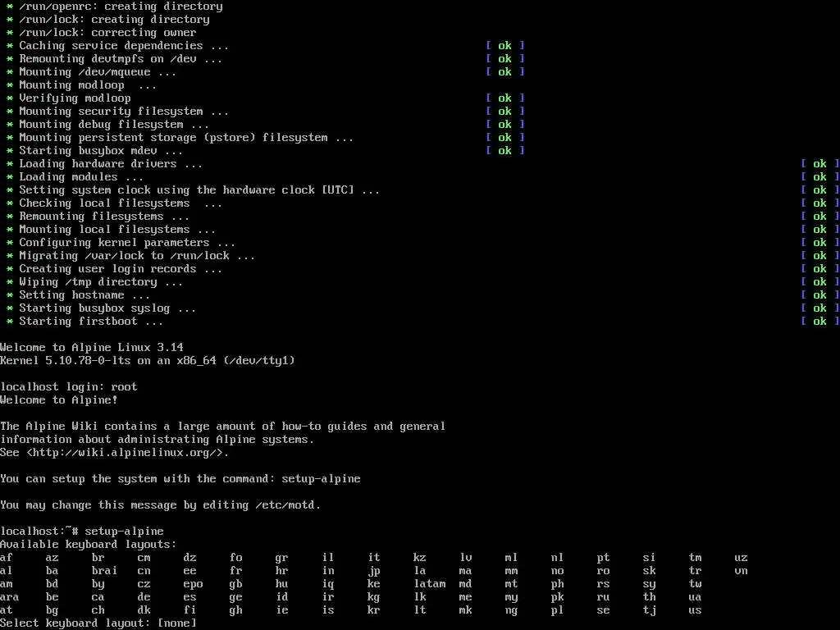
Task: Click the ok status beside Starting firstboot
Action: pos(819,322)
